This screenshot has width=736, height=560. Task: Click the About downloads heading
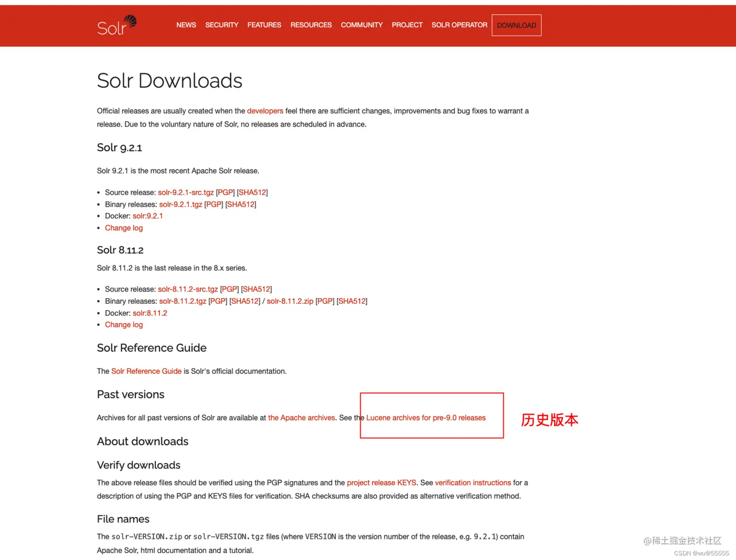point(143,441)
